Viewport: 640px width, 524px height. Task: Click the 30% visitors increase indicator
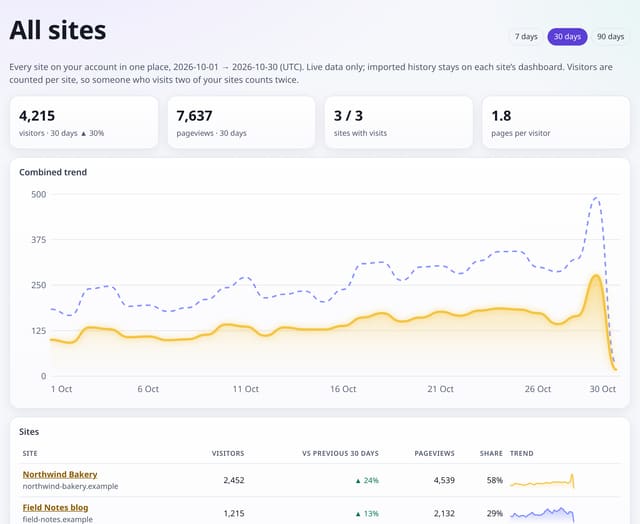tap(92, 133)
